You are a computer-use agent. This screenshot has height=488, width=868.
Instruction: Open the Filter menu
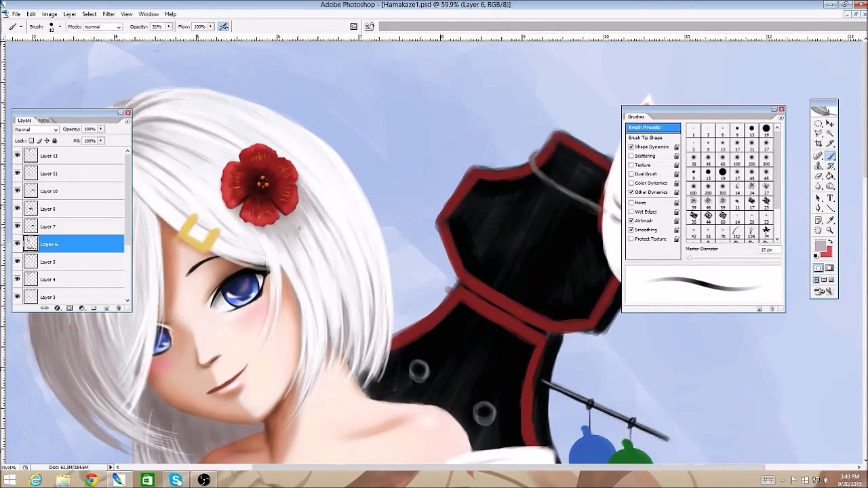tap(108, 14)
